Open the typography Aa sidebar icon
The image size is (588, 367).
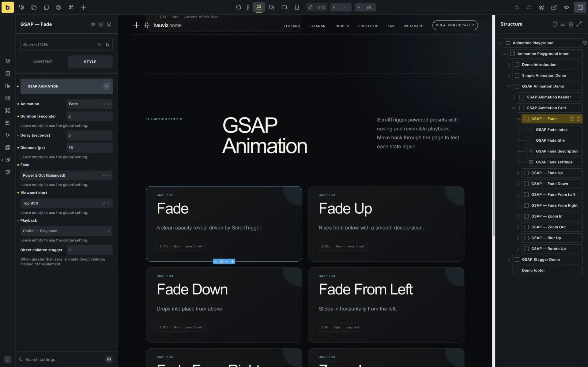tap(8, 86)
